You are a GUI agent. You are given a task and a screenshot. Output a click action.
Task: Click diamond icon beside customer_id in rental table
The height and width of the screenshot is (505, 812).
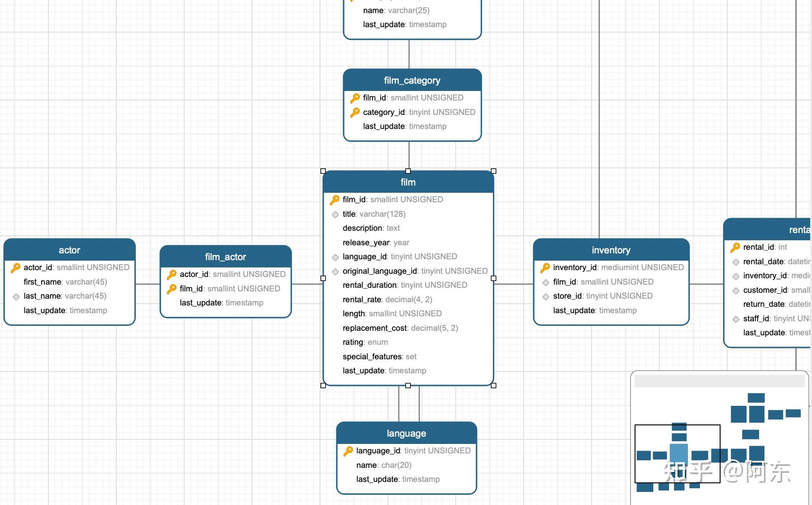click(736, 291)
